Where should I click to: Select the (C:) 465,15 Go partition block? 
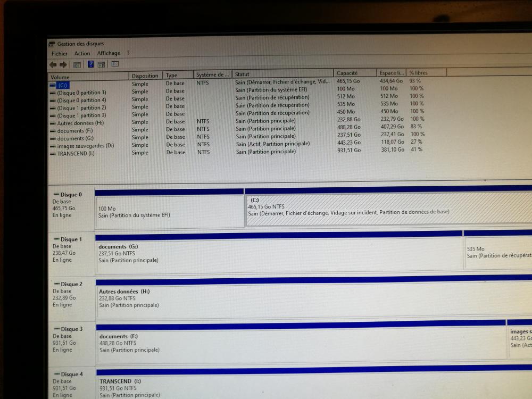(x=388, y=206)
